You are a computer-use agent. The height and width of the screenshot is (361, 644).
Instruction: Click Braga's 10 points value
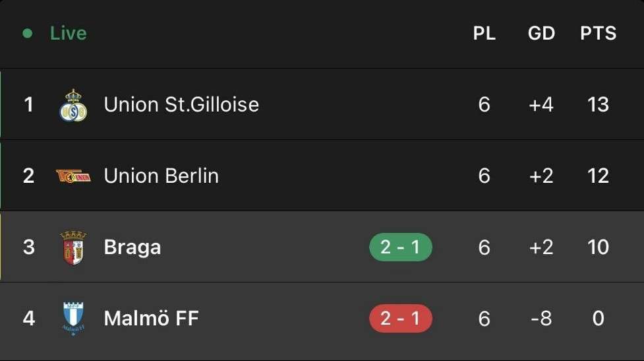pyautogui.click(x=598, y=247)
